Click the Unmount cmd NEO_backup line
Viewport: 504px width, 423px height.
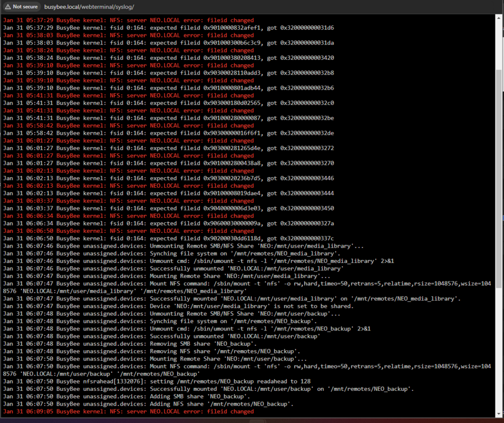(187, 329)
